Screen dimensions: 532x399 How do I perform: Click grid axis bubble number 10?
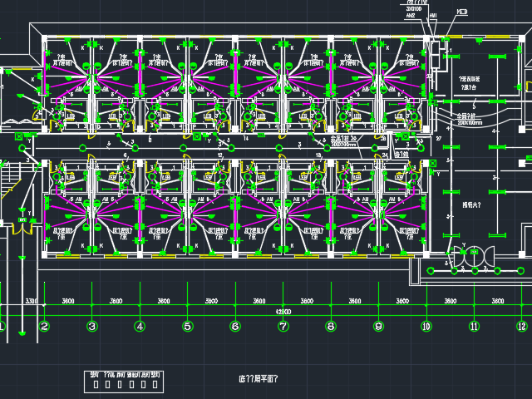point(426,327)
